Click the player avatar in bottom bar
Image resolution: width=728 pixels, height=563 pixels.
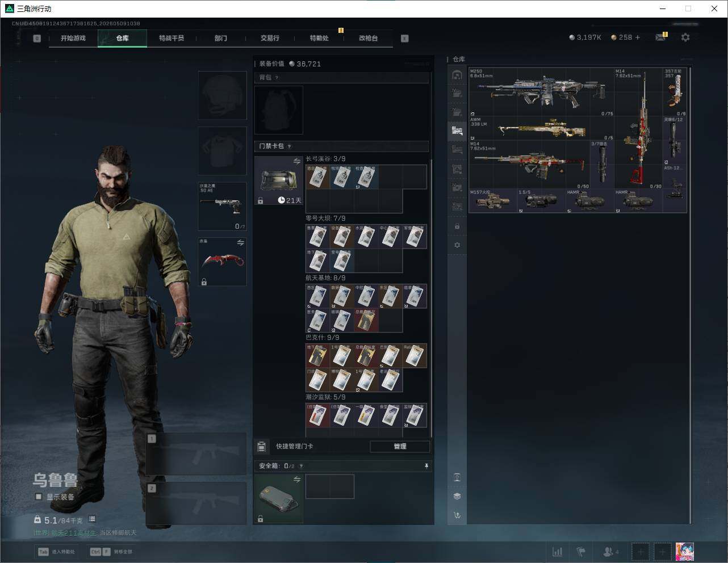[685, 552]
